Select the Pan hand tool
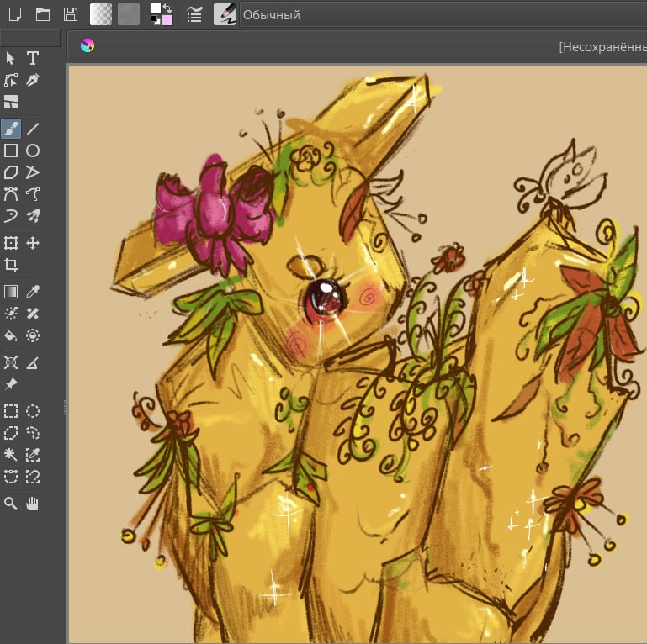Viewport: 647px width, 644px height. [33, 504]
